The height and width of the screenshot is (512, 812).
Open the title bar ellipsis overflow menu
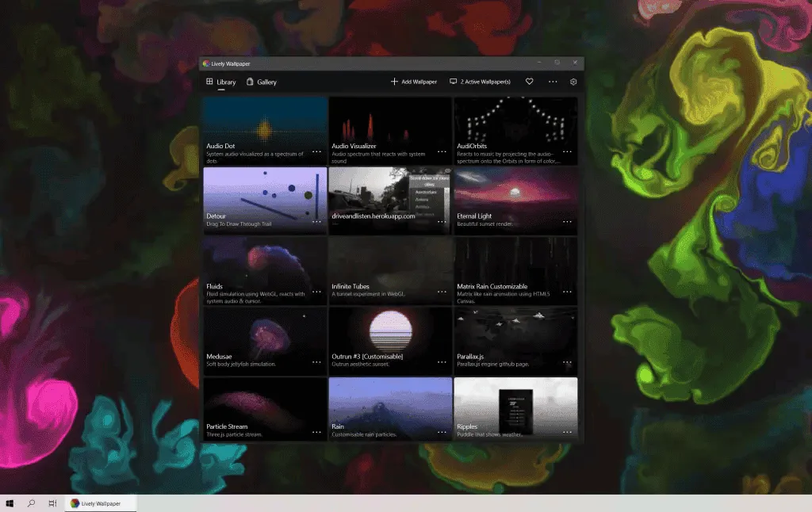(x=553, y=82)
